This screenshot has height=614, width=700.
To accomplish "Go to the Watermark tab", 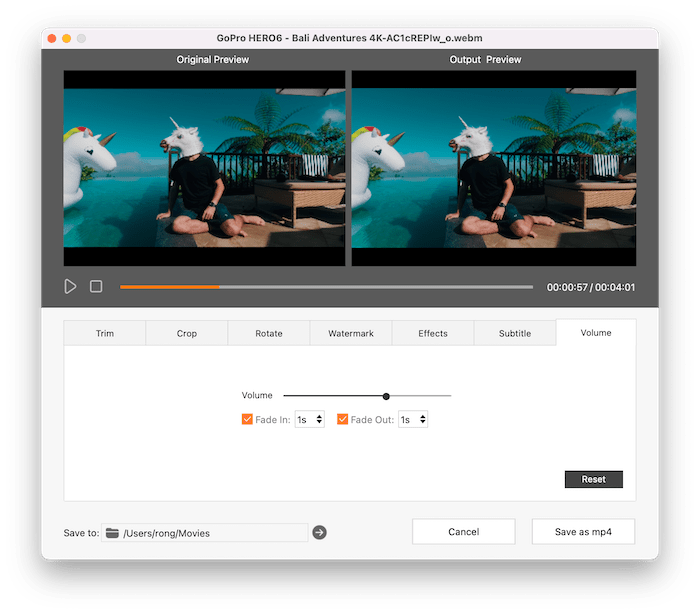I will (351, 333).
